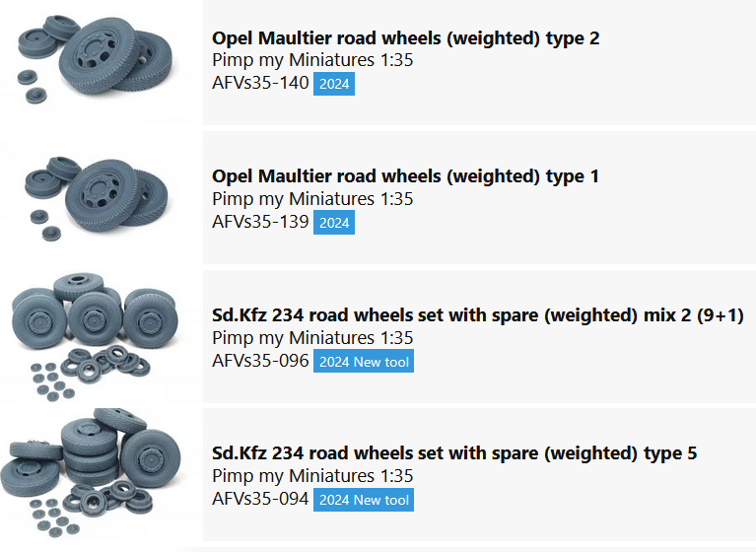This screenshot has height=552, width=756.
Task: Click 'Pimp my Miniatures 1:35' under type 2 wheels
Action: click(312, 60)
